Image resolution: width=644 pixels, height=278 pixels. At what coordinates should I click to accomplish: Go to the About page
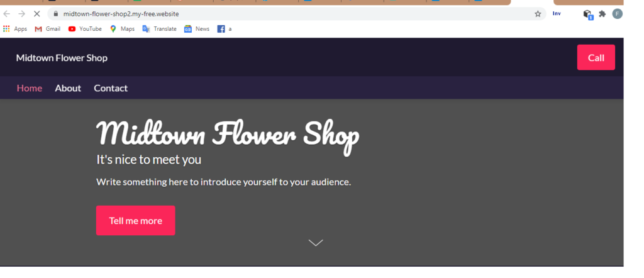(68, 88)
